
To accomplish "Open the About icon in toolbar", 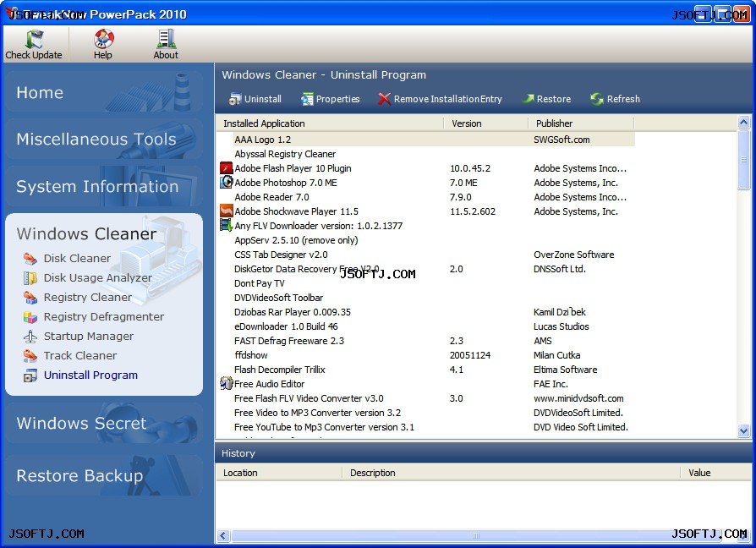I will pos(166,39).
